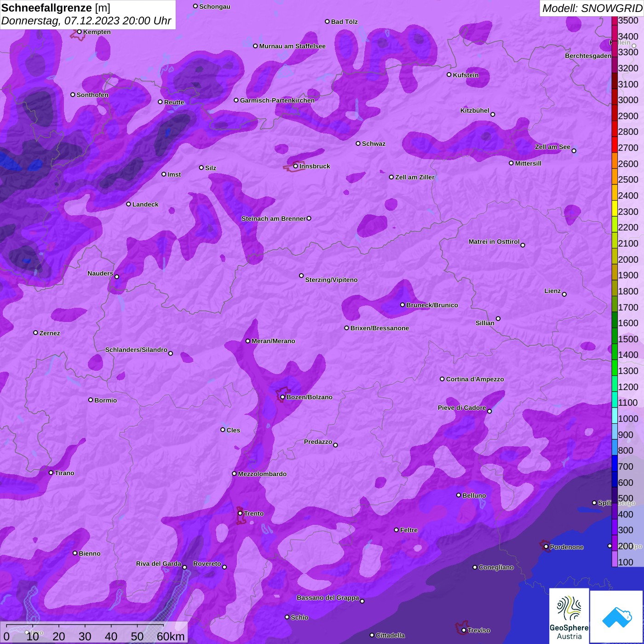The width and height of the screenshot is (644, 644).
Task: Click the Meran/Merano label
Action: [273, 341]
